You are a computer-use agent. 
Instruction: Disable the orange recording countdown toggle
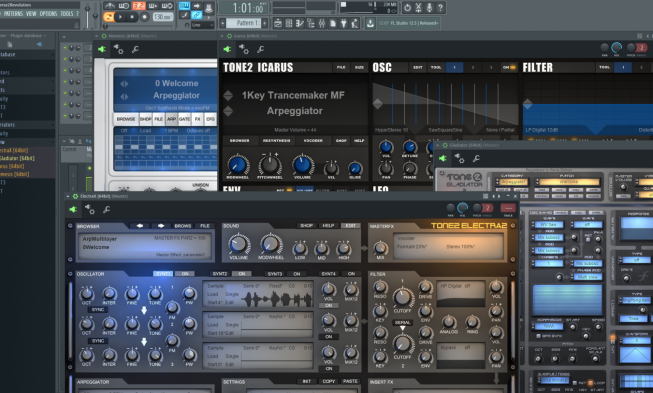pos(139,6)
